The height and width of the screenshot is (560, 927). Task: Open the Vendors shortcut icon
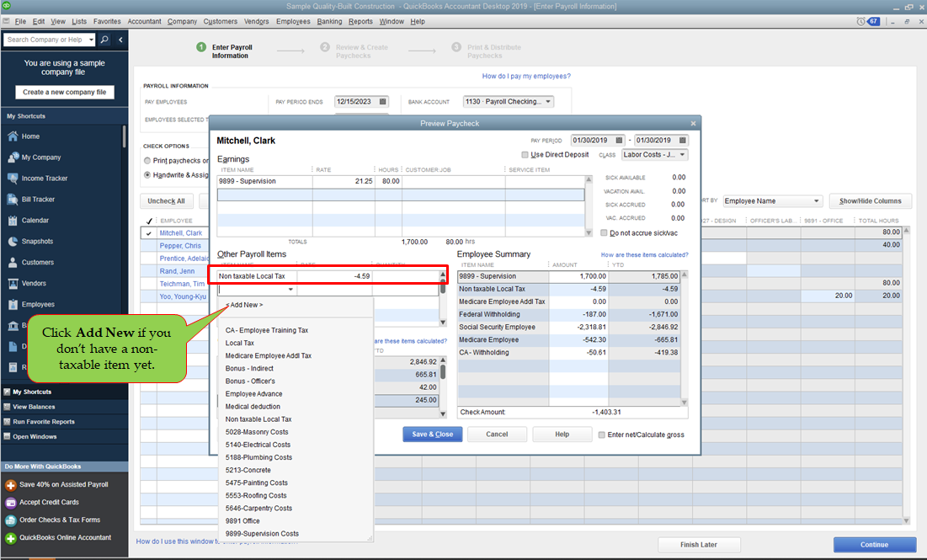point(13,283)
